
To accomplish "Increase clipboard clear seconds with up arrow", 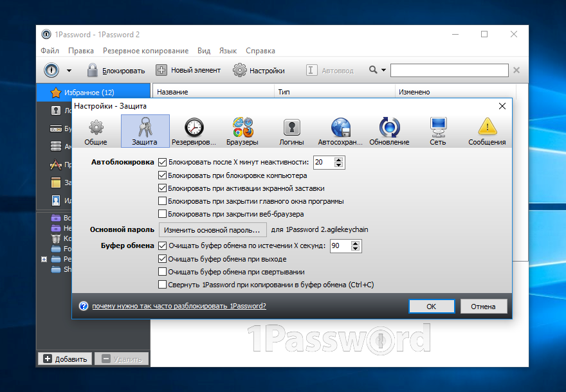I will point(355,244).
